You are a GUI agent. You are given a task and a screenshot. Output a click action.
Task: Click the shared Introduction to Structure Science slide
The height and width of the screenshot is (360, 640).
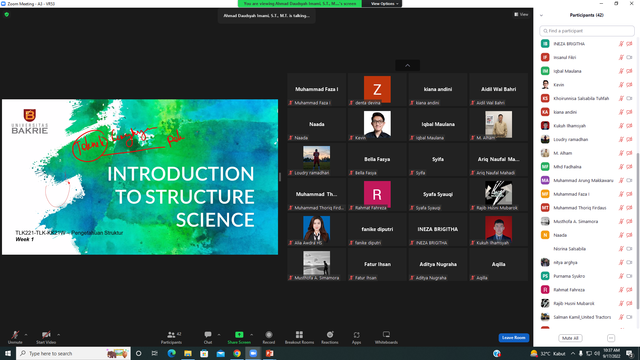(x=140, y=177)
